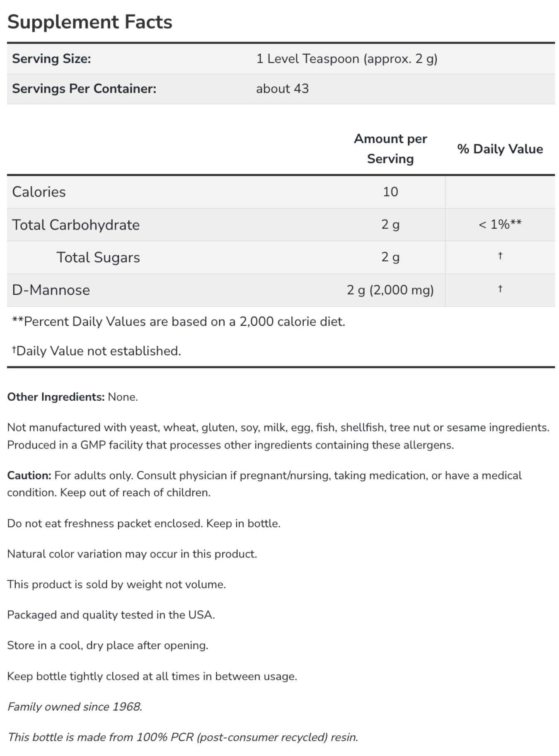559x756 pixels.
Task: Click the Amount per Serving column header
Action: click(390, 149)
